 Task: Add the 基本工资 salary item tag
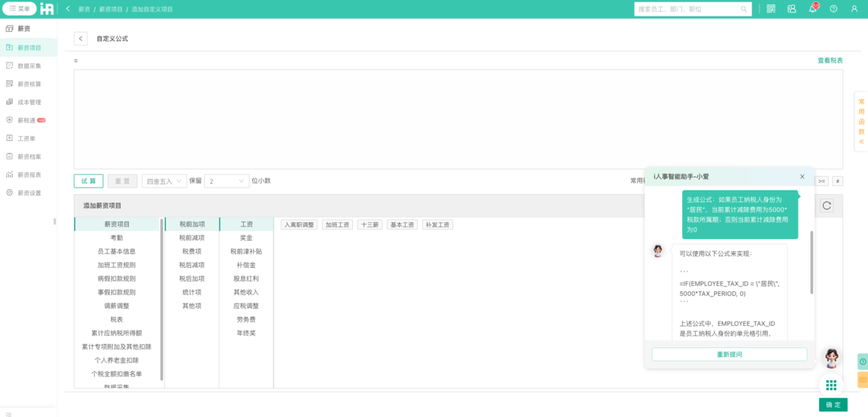pyautogui.click(x=402, y=225)
